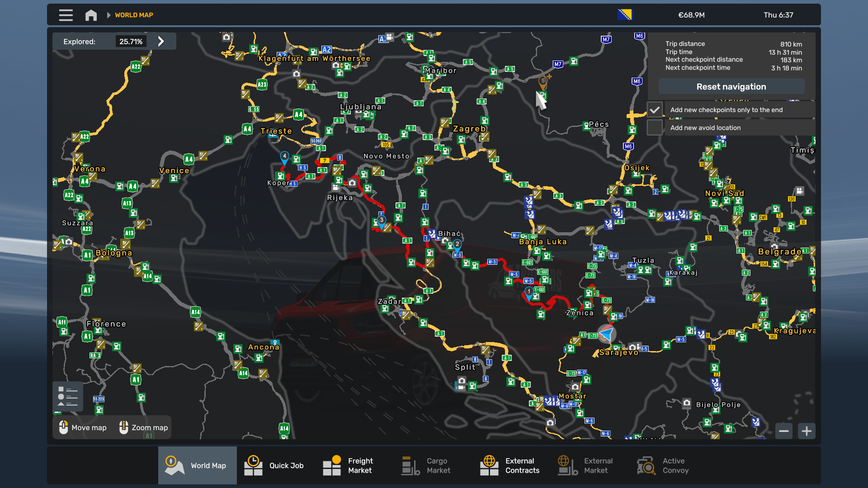This screenshot has height=488, width=868.
Task: Click the Thu 6:37 game clock
Action: [x=778, y=15]
